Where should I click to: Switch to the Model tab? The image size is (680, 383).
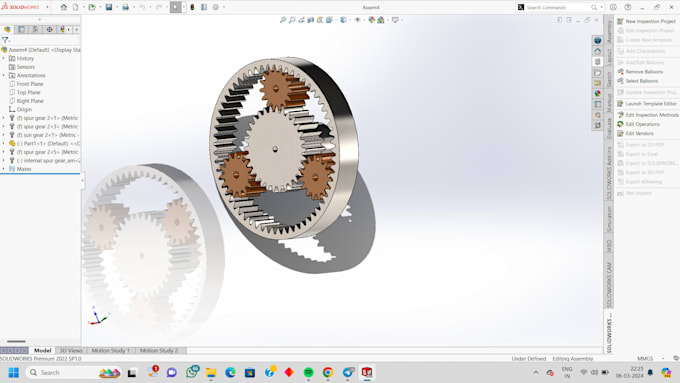point(42,350)
